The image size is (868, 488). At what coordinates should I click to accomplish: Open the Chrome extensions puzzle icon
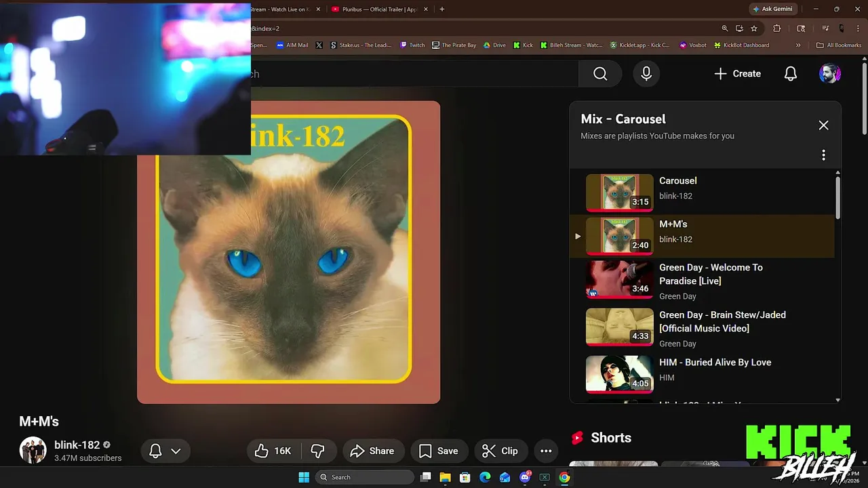coord(777,28)
